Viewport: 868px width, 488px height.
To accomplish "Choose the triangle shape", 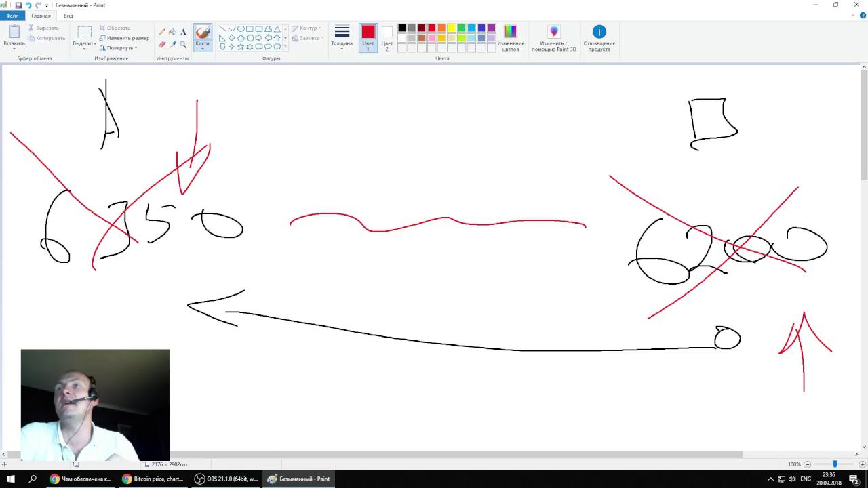I will (277, 29).
